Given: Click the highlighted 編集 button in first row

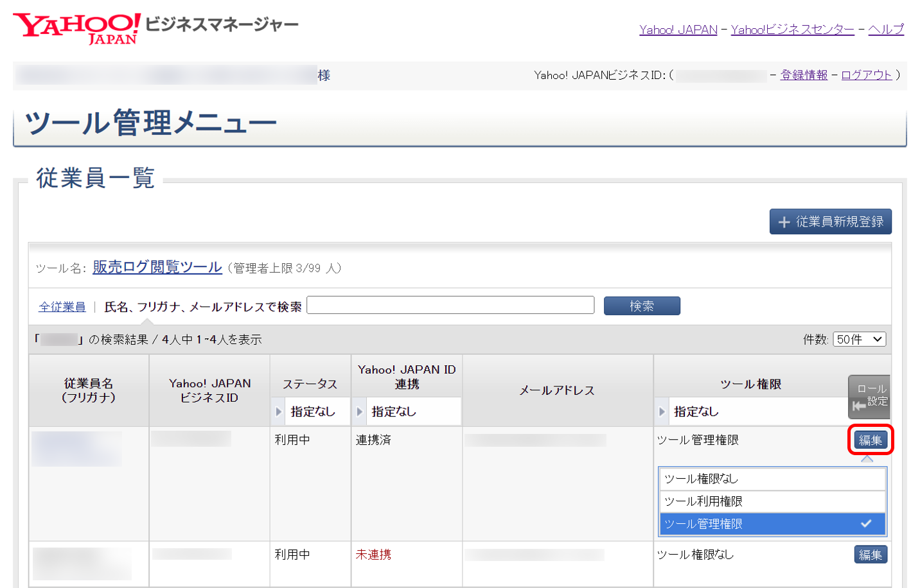Looking at the screenshot, I should (870, 440).
